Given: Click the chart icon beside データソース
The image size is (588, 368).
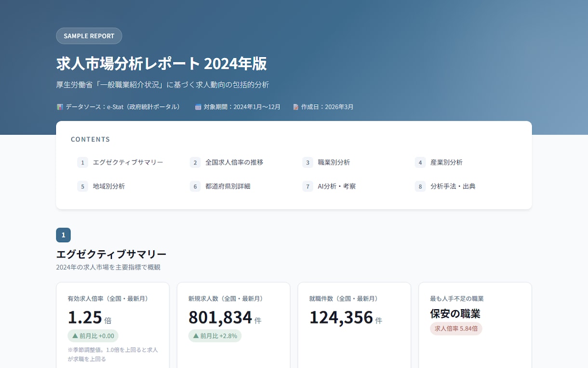Looking at the screenshot, I should coord(60,107).
